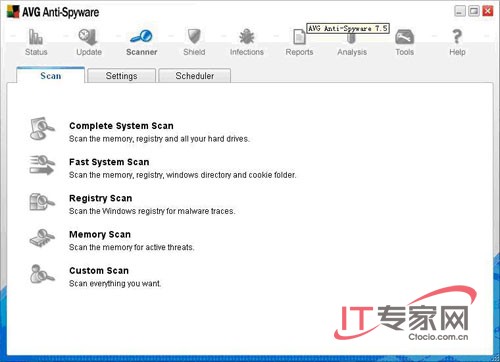The image size is (500, 362).
Task: Open the Analysis section
Action: (352, 42)
